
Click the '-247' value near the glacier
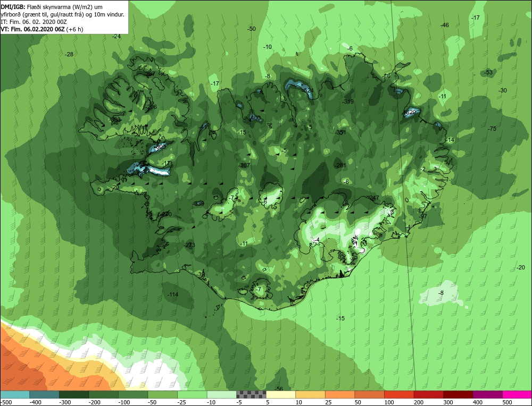pyautogui.click(x=373, y=198)
